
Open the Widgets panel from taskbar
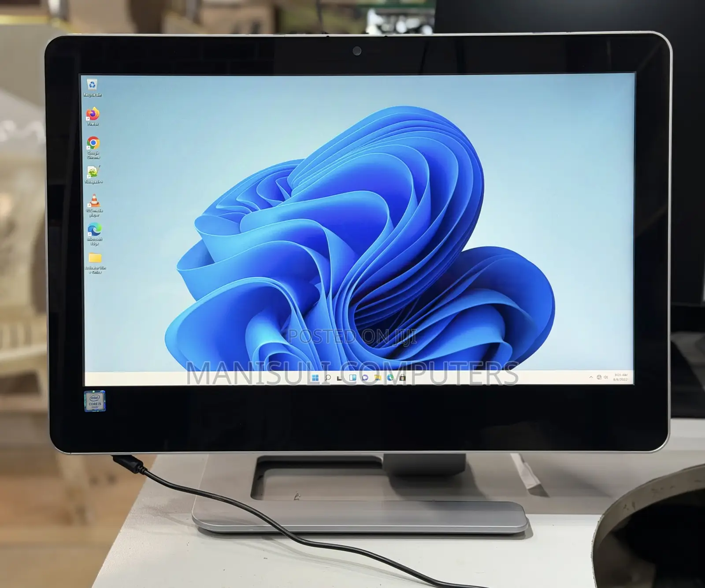click(352, 378)
